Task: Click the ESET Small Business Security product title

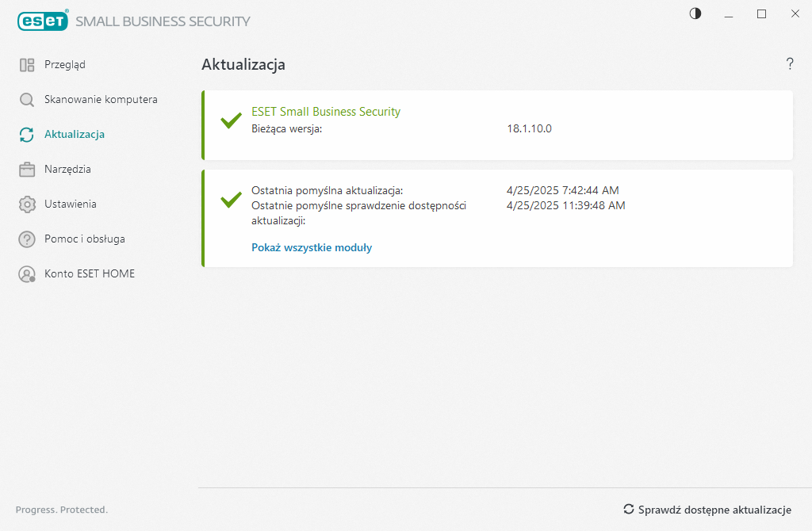Action: tap(326, 112)
